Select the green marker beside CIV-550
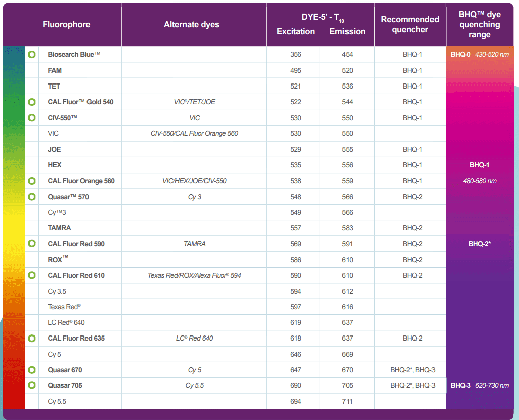The width and height of the screenshot is (519, 420). [x=32, y=118]
